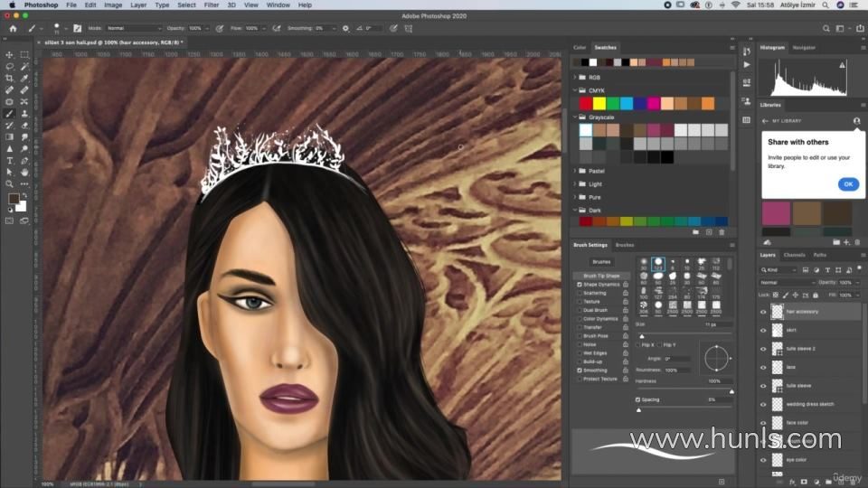Hide the skirt layer
Image resolution: width=868 pixels, height=488 pixels.
click(763, 330)
